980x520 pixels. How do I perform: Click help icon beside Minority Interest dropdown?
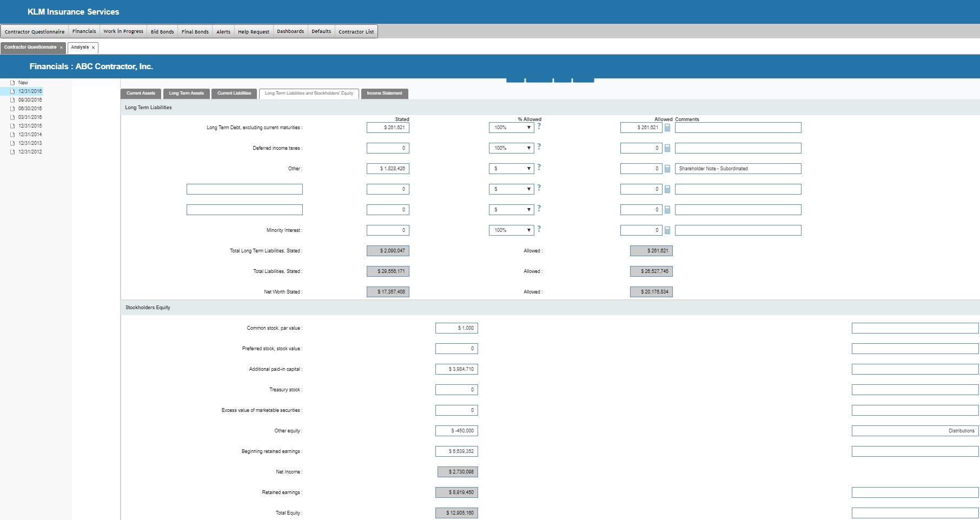[x=539, y=229]
